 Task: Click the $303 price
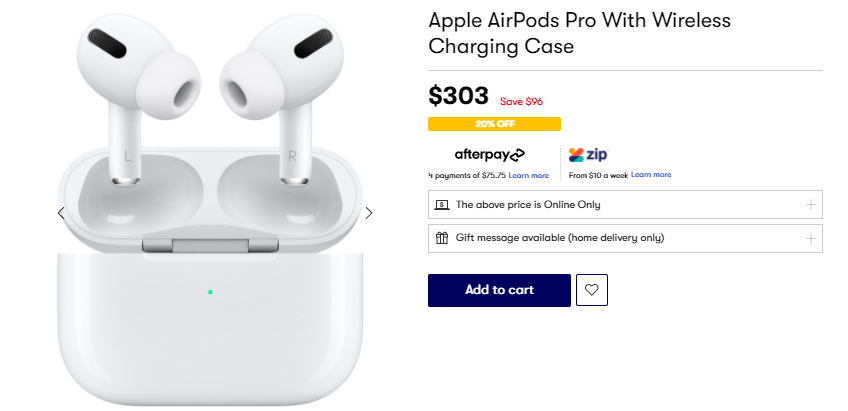[459, 96]
